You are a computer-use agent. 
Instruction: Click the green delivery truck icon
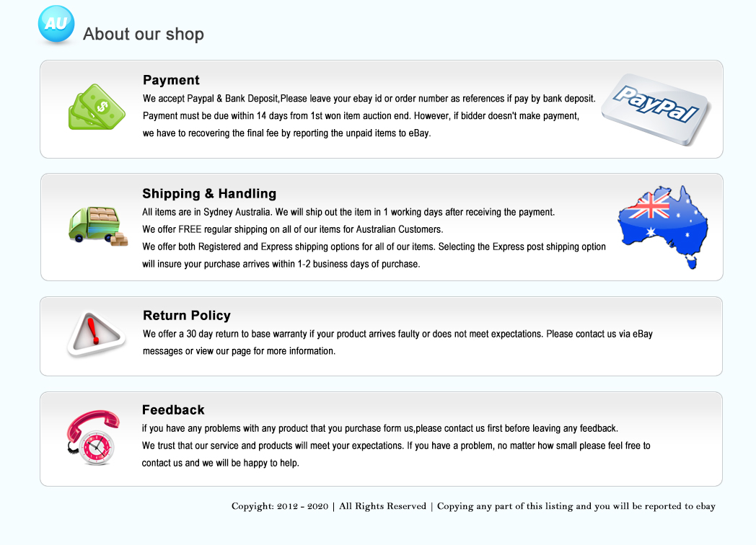97,226
